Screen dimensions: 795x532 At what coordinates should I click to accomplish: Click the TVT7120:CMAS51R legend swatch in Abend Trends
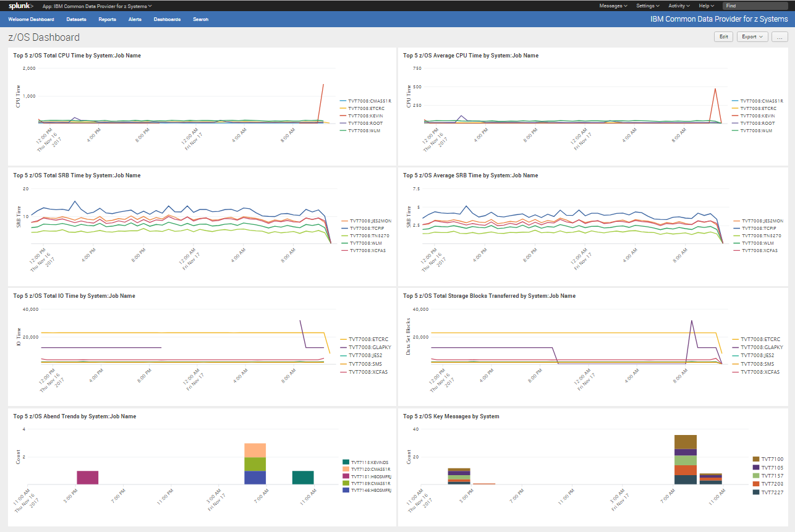tap(346, 469)
